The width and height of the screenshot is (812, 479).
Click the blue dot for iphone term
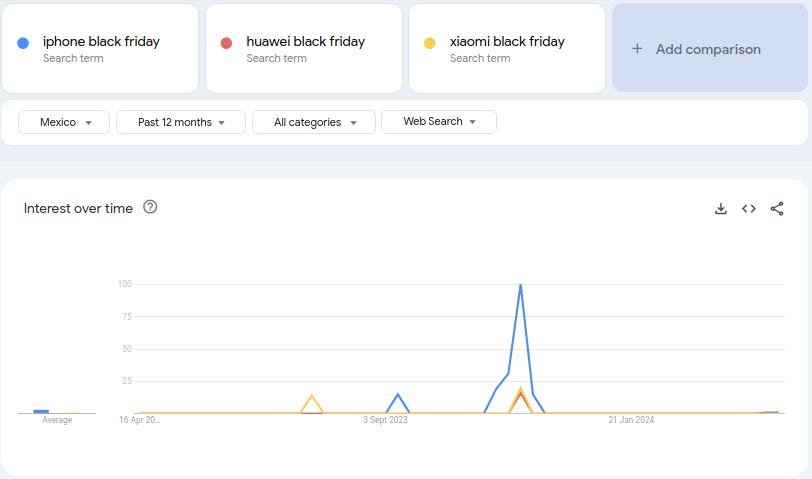[x=23, y=42]
